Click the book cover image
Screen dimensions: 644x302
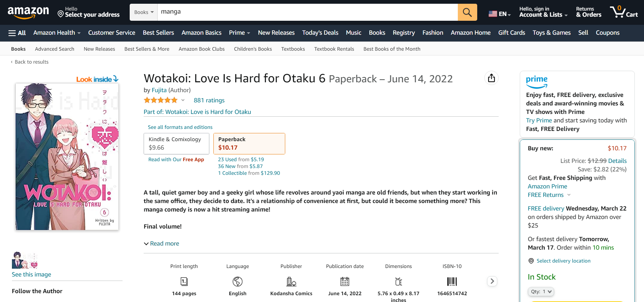pos(67,156)
